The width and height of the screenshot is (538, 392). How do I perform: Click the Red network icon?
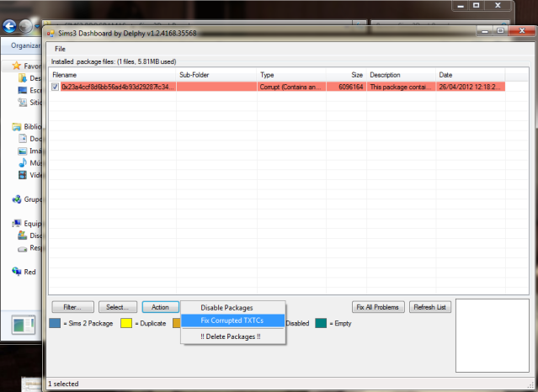click(16, 272)
